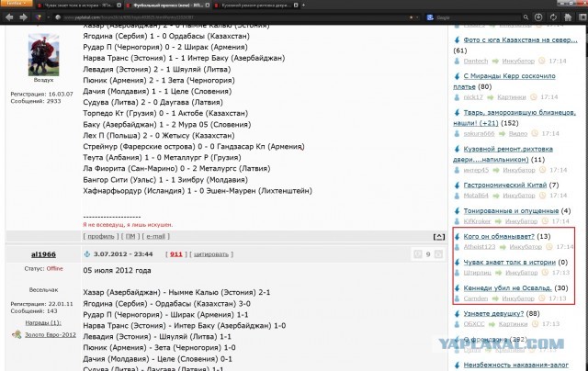Viewport: 588px width, 371px height.
Task: Open the downloads arrow icon in toolbar
Action: (538, 17)
